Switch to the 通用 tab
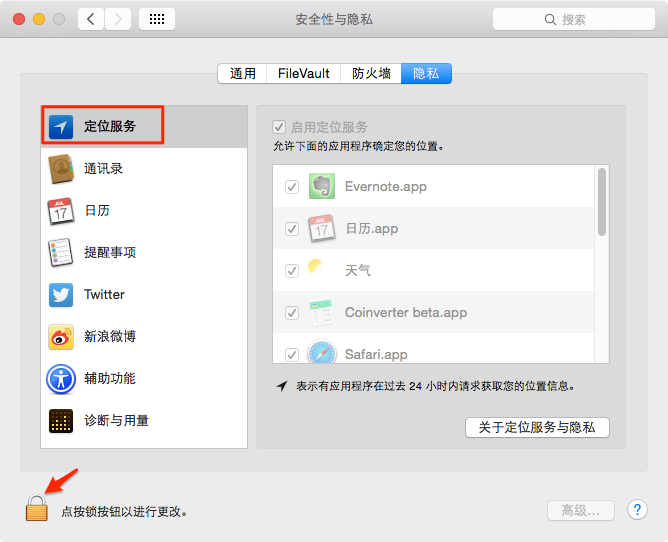Screen dimensions: 668x542 pyautogui.click(x=242, y=74)
